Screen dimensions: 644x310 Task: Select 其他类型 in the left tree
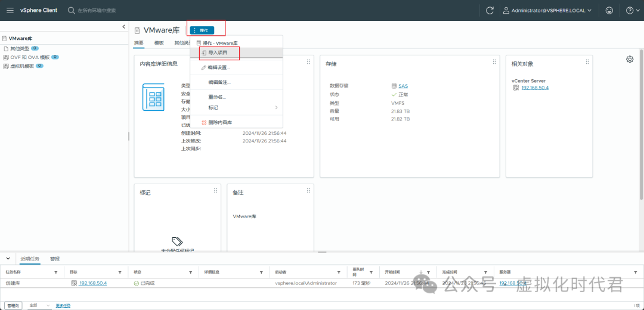pyautogui.click(x=20, y=48)
